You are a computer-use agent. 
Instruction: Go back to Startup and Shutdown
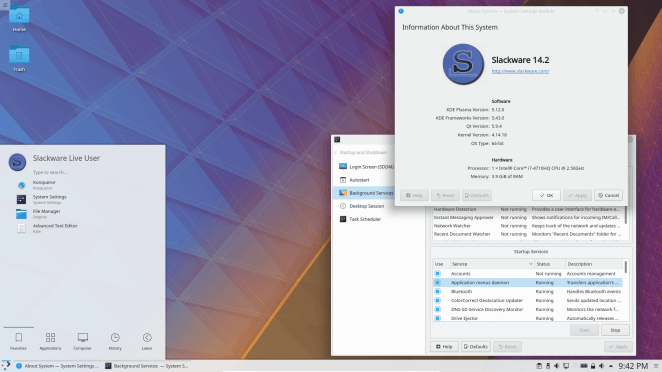pyautogui.click(x=361, y=152)
